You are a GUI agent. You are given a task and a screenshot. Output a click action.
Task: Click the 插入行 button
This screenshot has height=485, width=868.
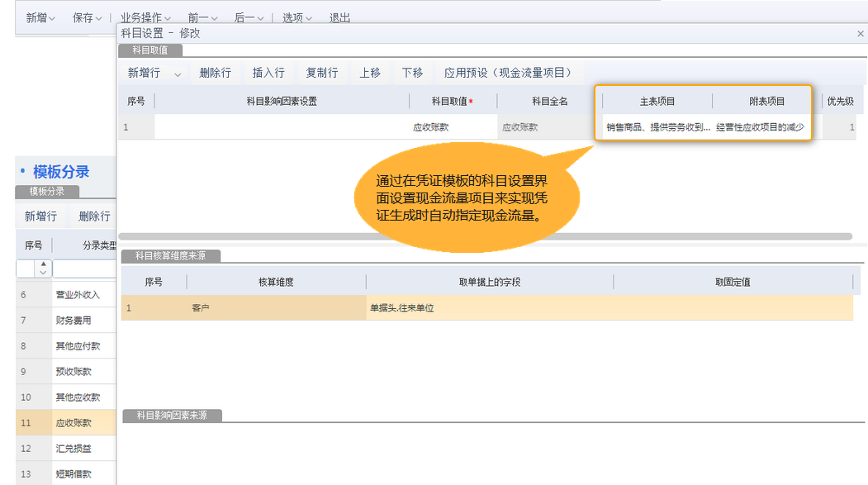[x=268, y=73]
